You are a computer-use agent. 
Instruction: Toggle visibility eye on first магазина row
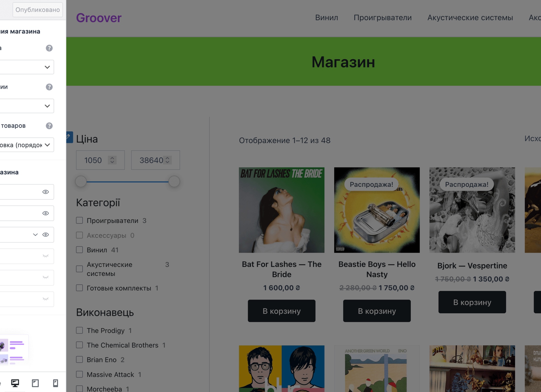pyautogui.click(x=46, y=192)
